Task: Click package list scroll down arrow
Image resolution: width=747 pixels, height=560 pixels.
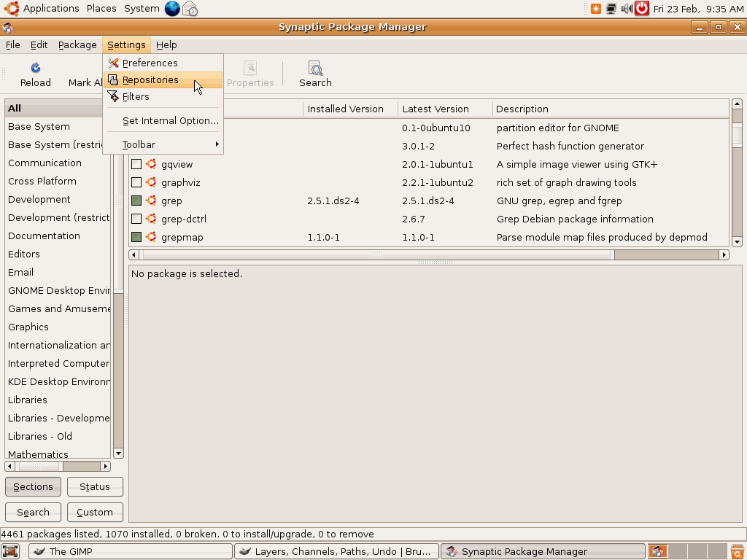Action: (x=737, y=242)
